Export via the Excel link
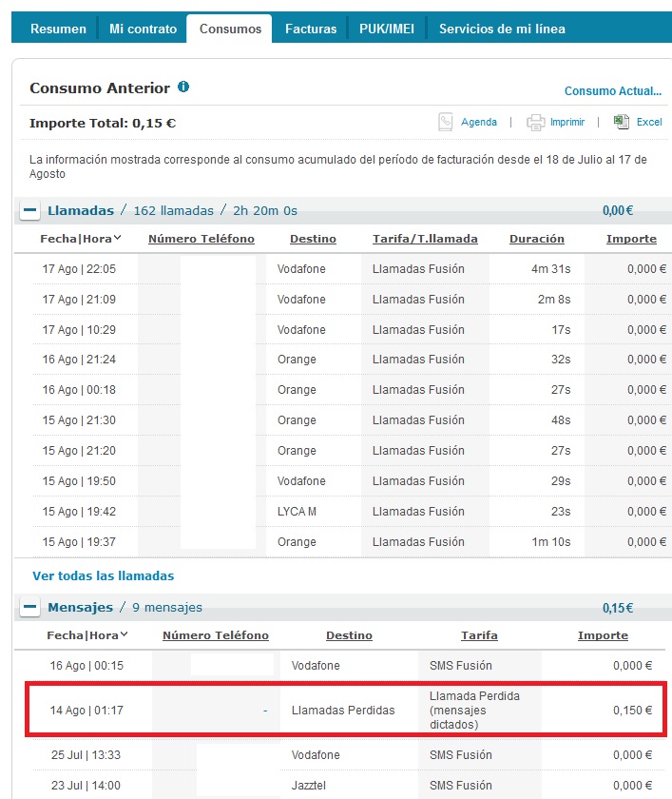This screenshot has width=672, height=799. point(649,122)
